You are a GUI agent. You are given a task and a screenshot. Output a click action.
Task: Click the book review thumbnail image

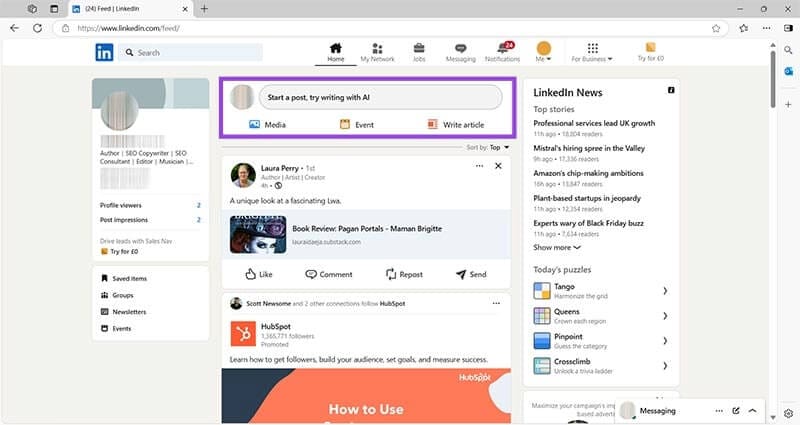point(258,235)
